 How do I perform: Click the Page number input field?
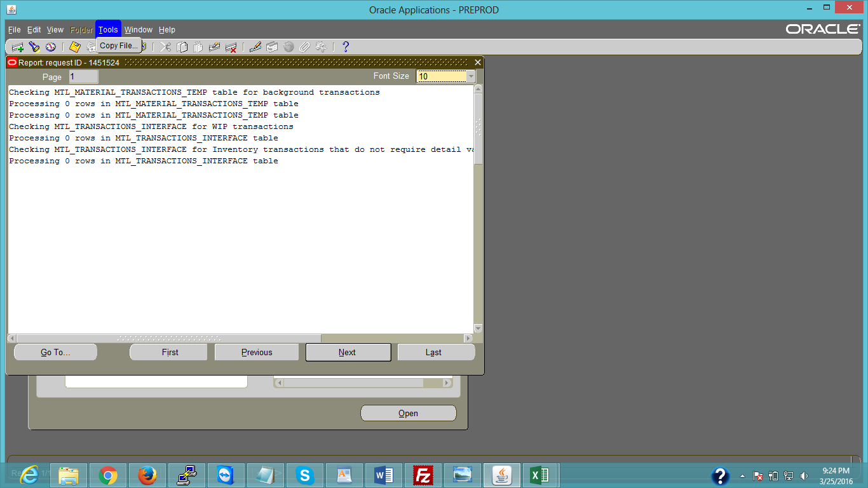pos(83,77)
